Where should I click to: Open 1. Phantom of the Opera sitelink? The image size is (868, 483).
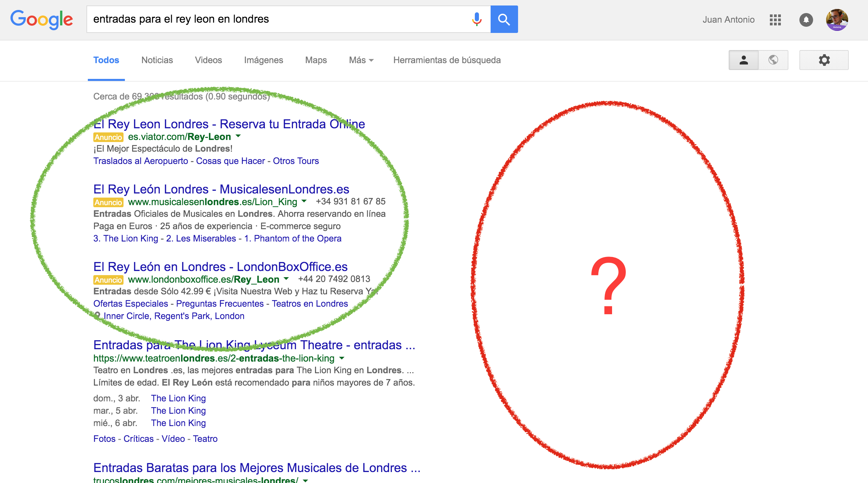point(293,238)
